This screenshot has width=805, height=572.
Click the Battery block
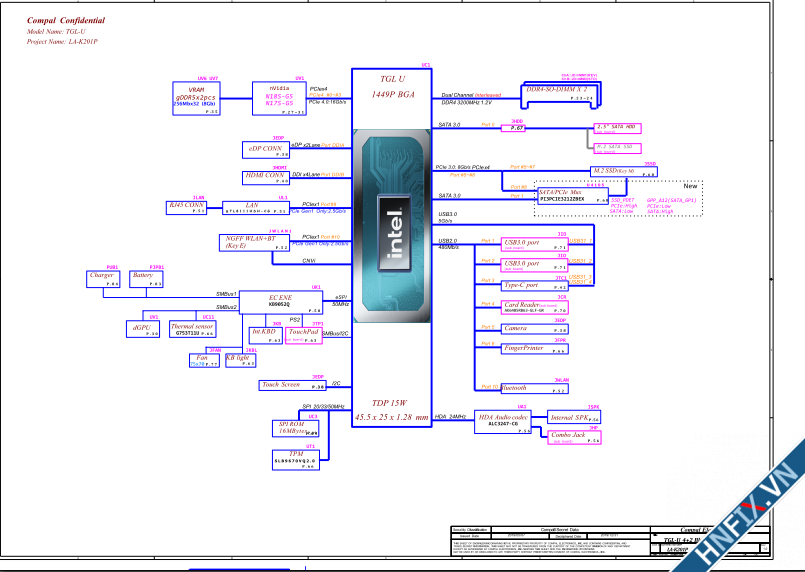tap(145, 279)
